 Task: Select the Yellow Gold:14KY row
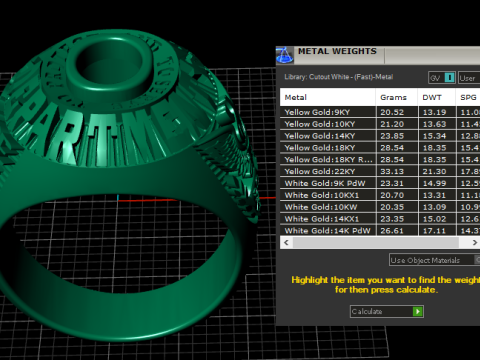(x=380, y=136)
